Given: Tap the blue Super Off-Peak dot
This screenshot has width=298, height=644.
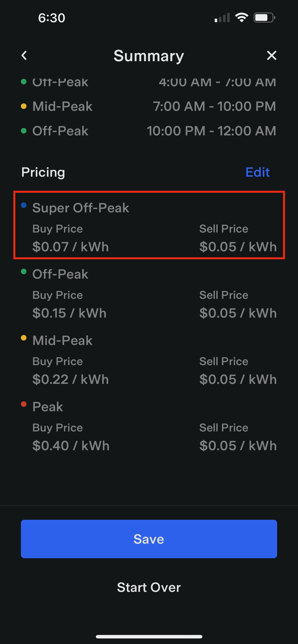Looking at the screenshot, I should tap(24, 205).
